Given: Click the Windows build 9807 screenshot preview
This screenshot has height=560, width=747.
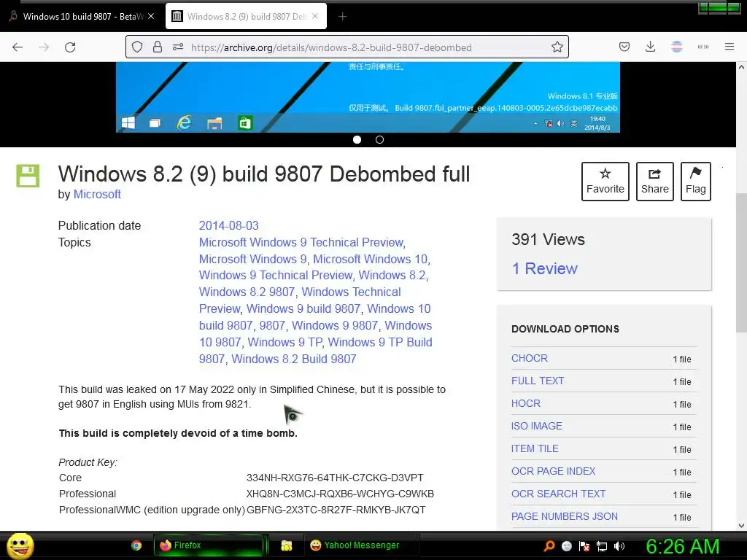Looking at the screenshot, I should click(x=368, y=97).
